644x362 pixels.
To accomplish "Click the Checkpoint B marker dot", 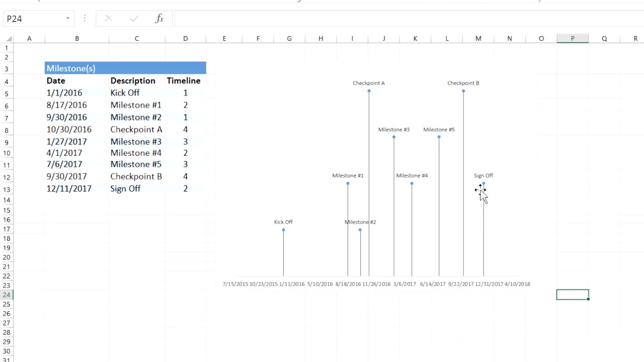I will (x=463, y=91).
